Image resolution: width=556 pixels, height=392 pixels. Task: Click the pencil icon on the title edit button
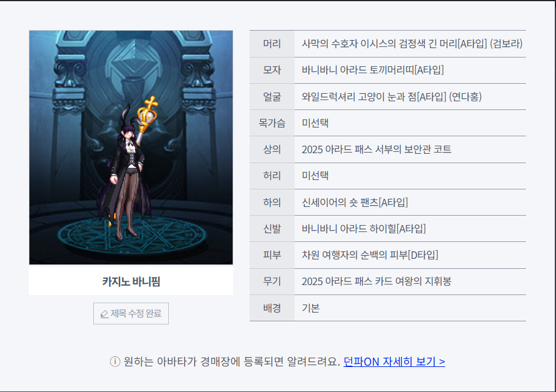click(x=104, y=314)
